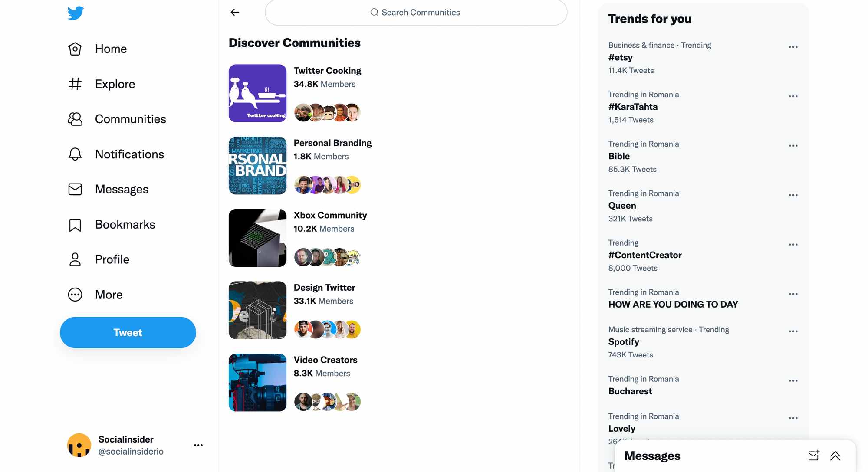This screenshot has width=868, height=472.
Task: Open Communities in navigation
Action: pos(131,119)
